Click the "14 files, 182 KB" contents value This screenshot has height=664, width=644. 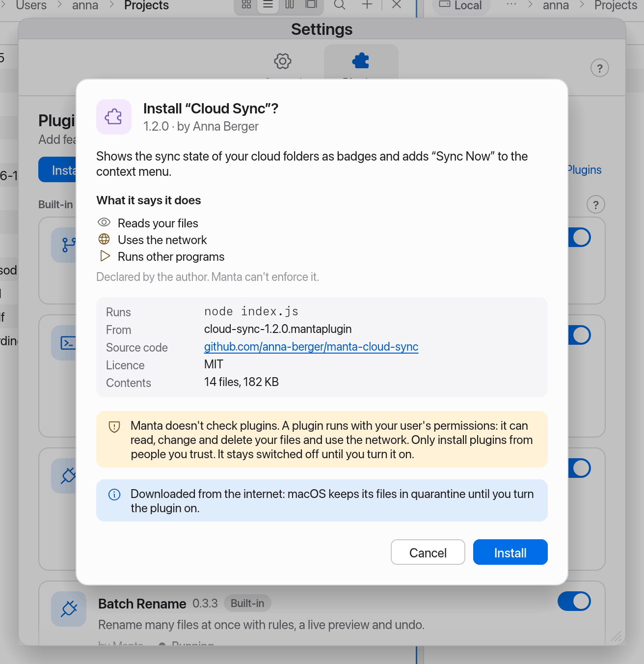241,382
